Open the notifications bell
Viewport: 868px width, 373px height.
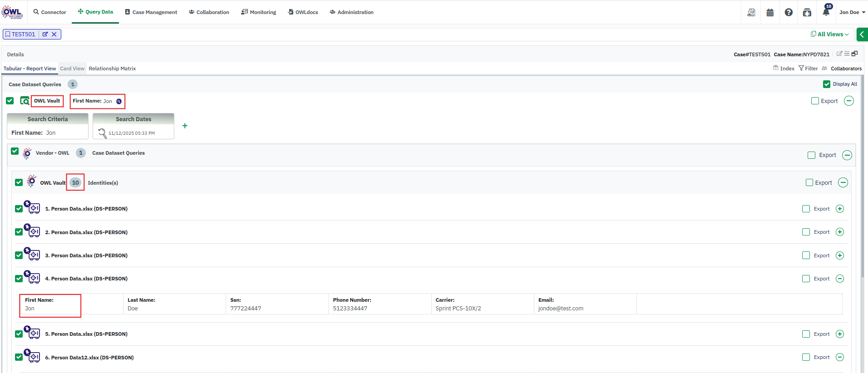coord(826,12)
